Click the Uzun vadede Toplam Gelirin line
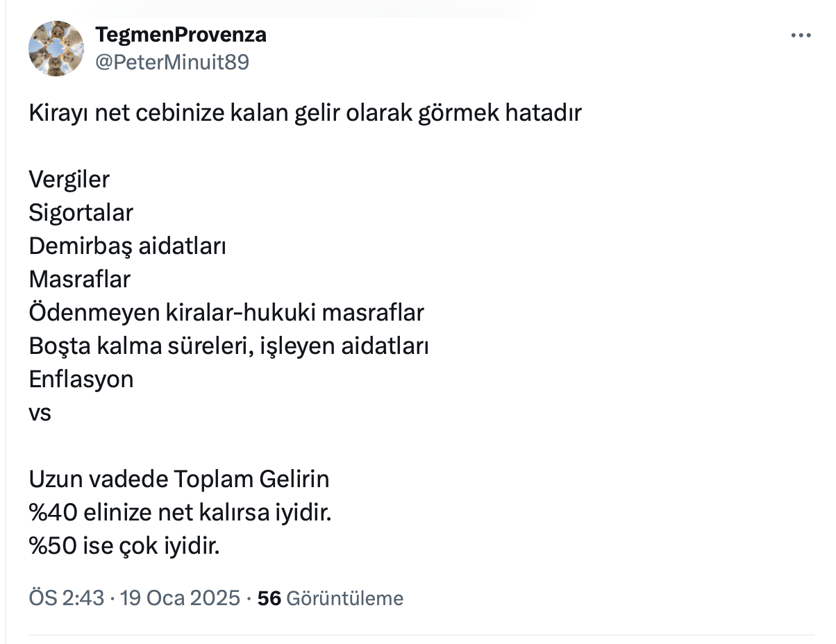 (x=179, y=479)
